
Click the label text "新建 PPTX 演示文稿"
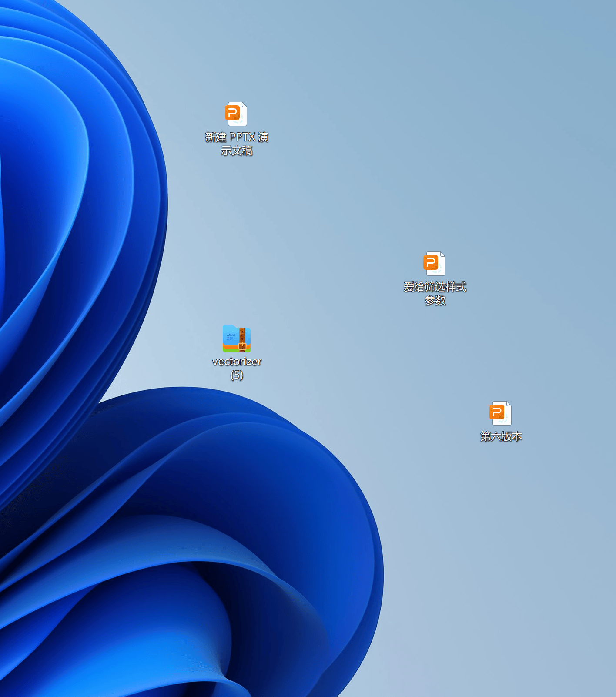coord(237,144)
